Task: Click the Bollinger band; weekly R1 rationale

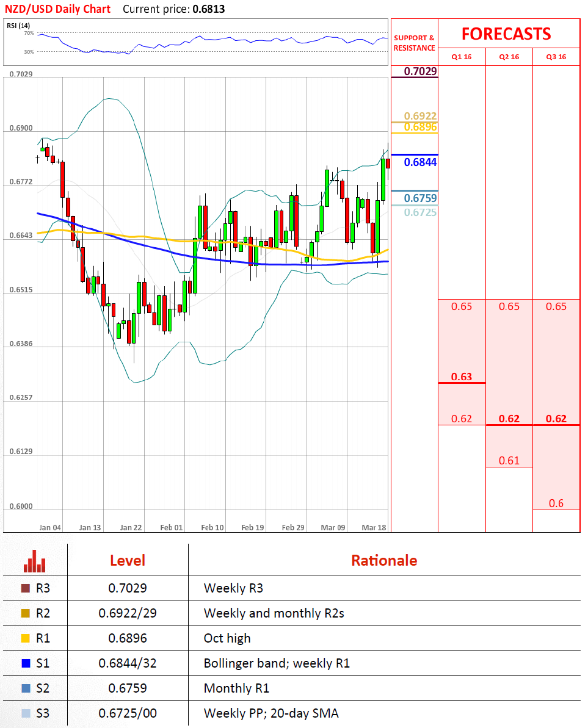Action: 277,663
